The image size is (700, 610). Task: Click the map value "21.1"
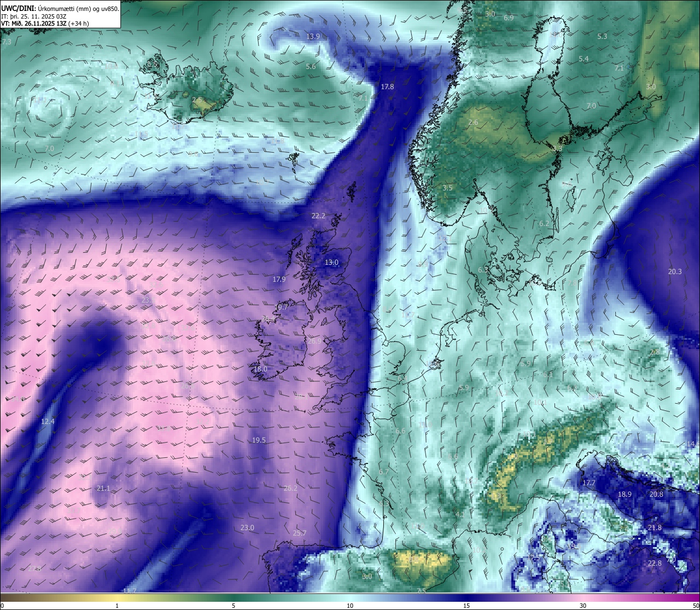(x=103, y=488)
